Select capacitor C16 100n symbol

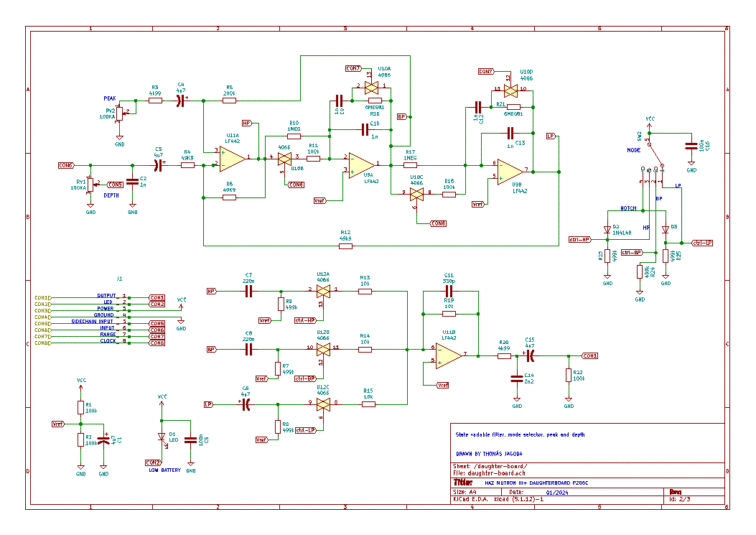click(691, 146)
